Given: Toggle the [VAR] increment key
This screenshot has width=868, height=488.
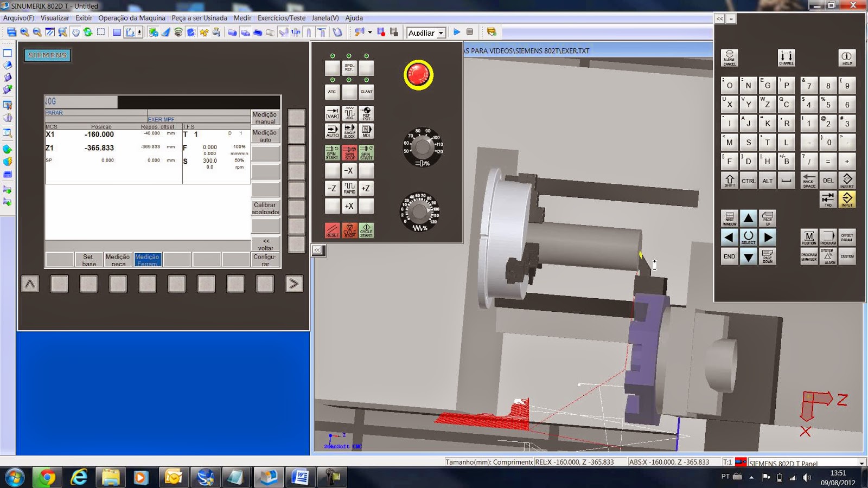Looking at the screenshot, I should (x=333, y=113).
